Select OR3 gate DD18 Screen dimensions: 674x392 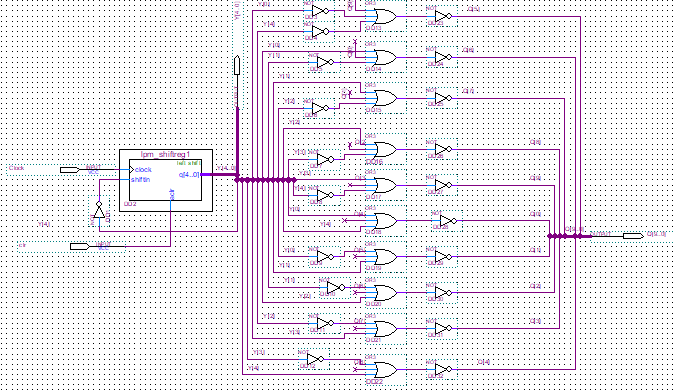386,221
